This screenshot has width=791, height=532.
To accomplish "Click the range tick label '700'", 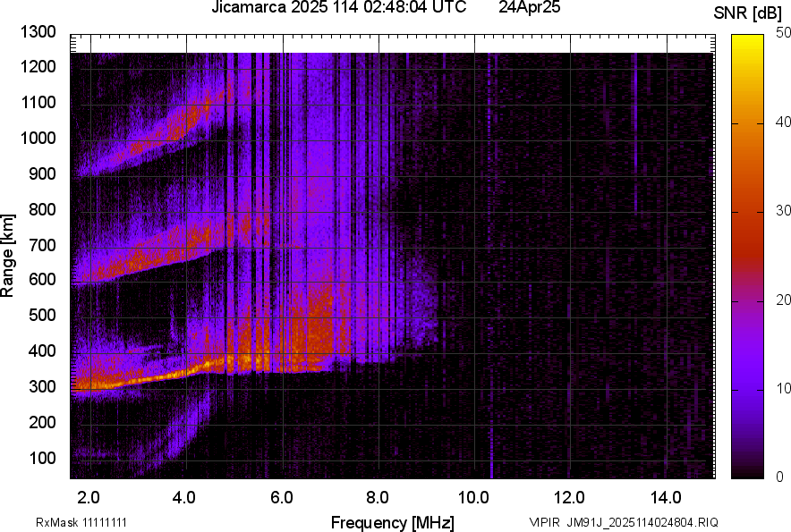I will click(42, 245).
